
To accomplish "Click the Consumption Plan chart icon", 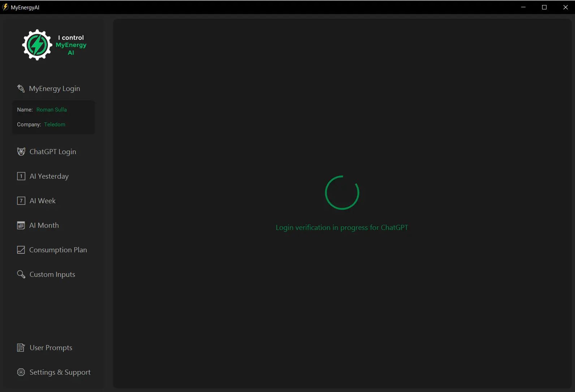I will pyautogui.click(x=21, y=250).
